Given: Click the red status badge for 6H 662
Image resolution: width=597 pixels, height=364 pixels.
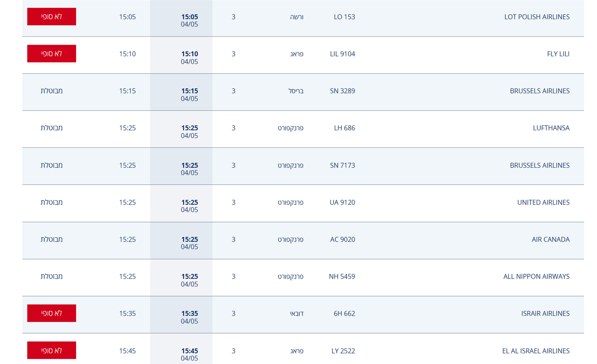Looking at the screenshot, I should coord(52,313).
